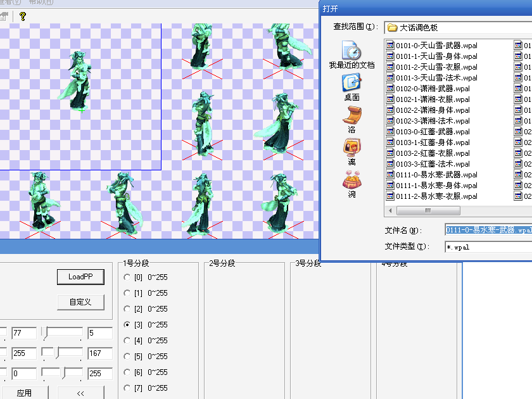
Task: Click the file icon of 0101-2-天山雪-衣服.wpal
Action: pyautogui.click(x=390, y=67)
